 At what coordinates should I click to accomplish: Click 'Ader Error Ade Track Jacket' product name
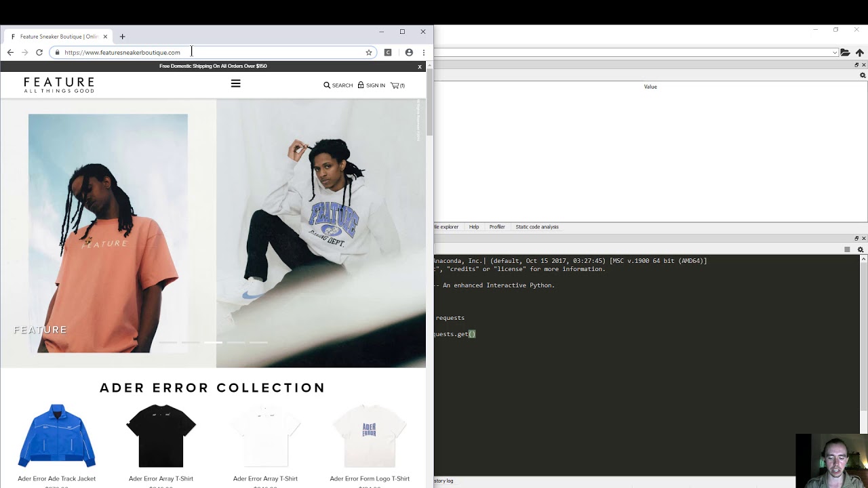[x=57, y=479]
